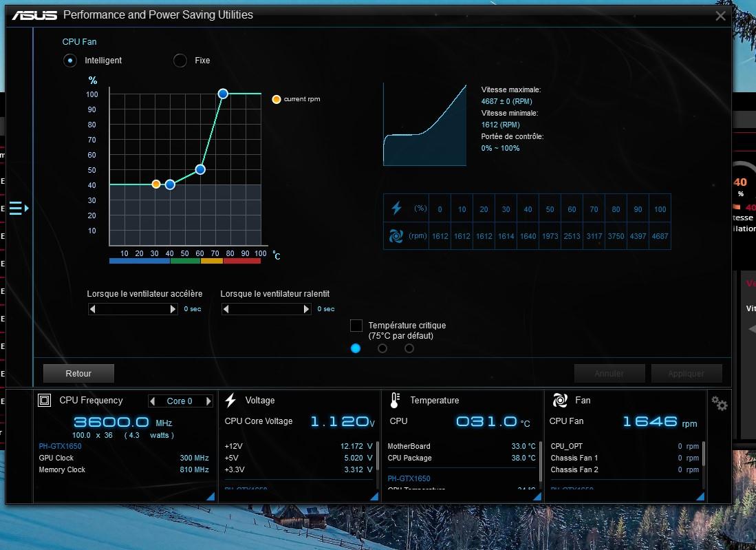This screenshot has width=756, height=550.
Task: Click the CPU Fan section heading
Action: [79, 42]
